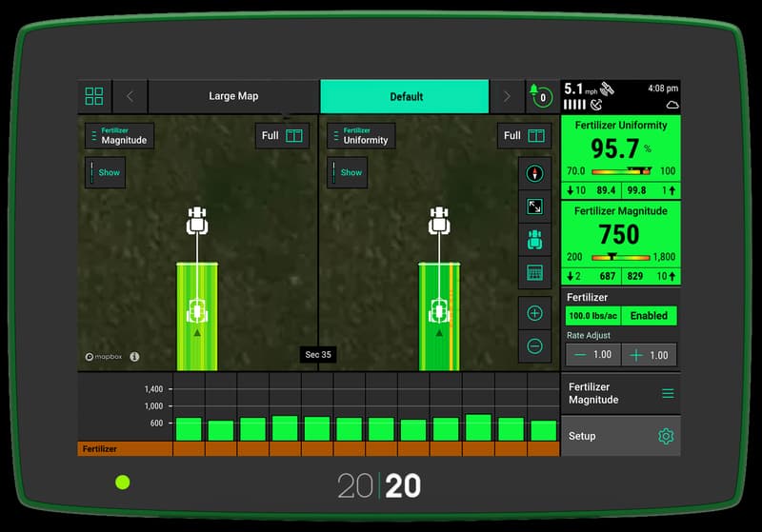Click the high magnitude value 829
Image resolution: width=762 pixels, height=532 pixels.
click(x=634, y=276)
